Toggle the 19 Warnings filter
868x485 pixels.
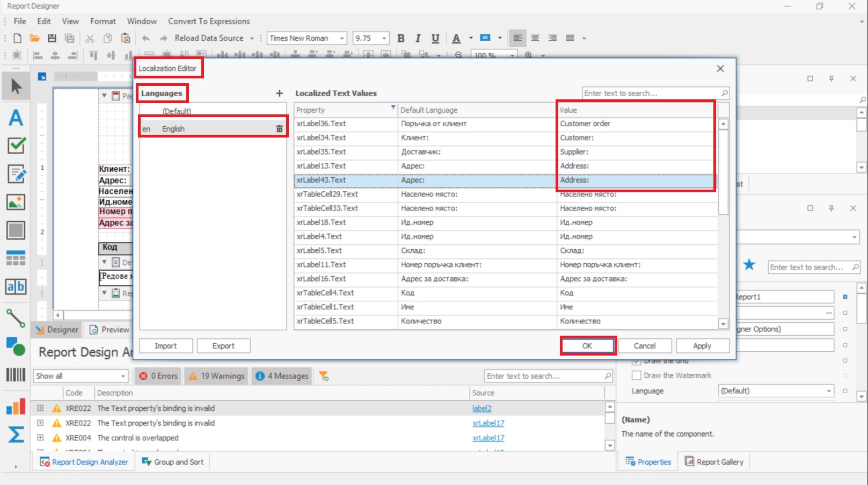coord(217,376)
